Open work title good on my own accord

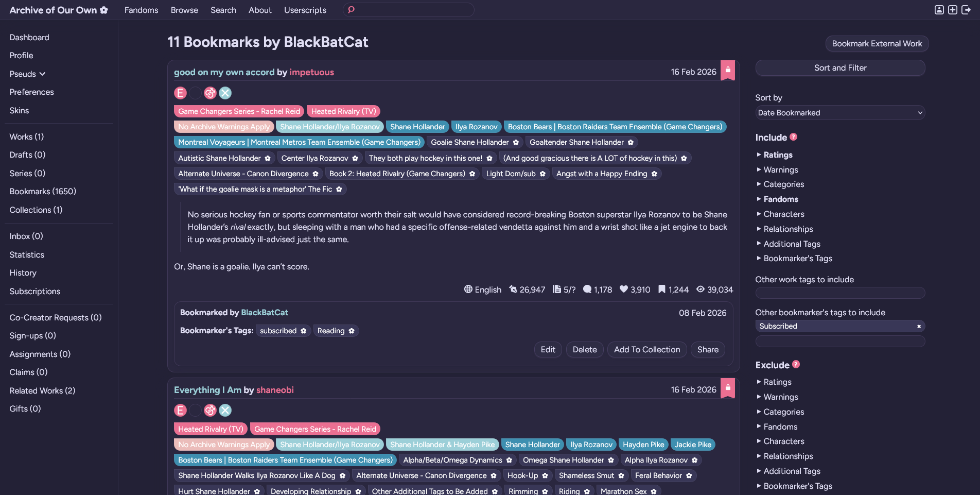pos(224,72)
